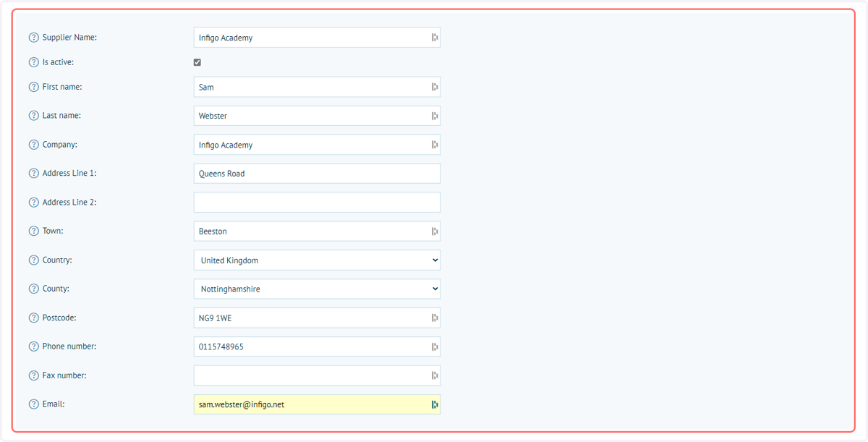Click the help icon beside Fax number
868x442 pixels.
33,375
